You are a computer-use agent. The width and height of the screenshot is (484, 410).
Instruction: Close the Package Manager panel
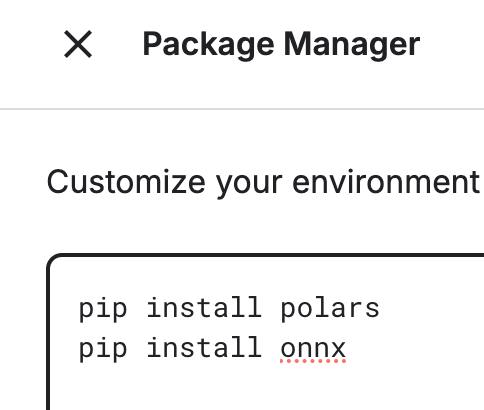pos(78,44)
